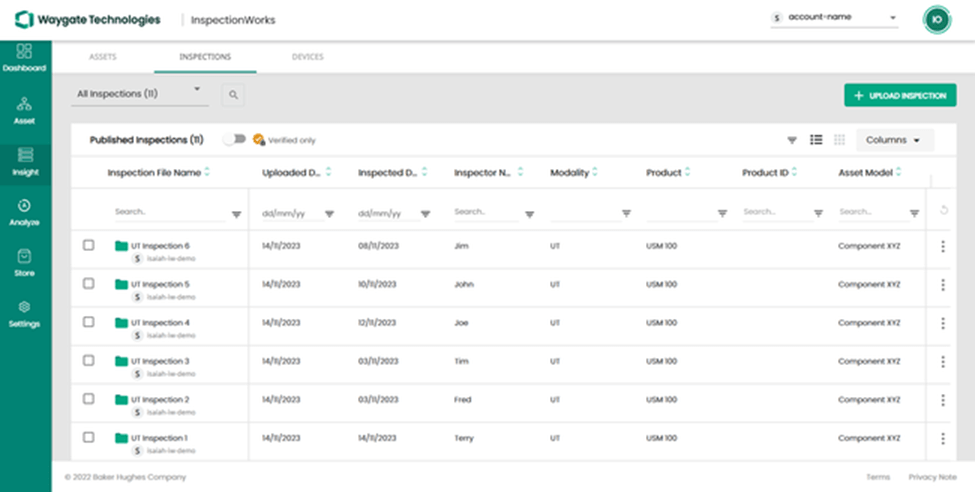Screen dimensions: 975x492
Task: Open the Analyze section icon
Action: point(25,206)
